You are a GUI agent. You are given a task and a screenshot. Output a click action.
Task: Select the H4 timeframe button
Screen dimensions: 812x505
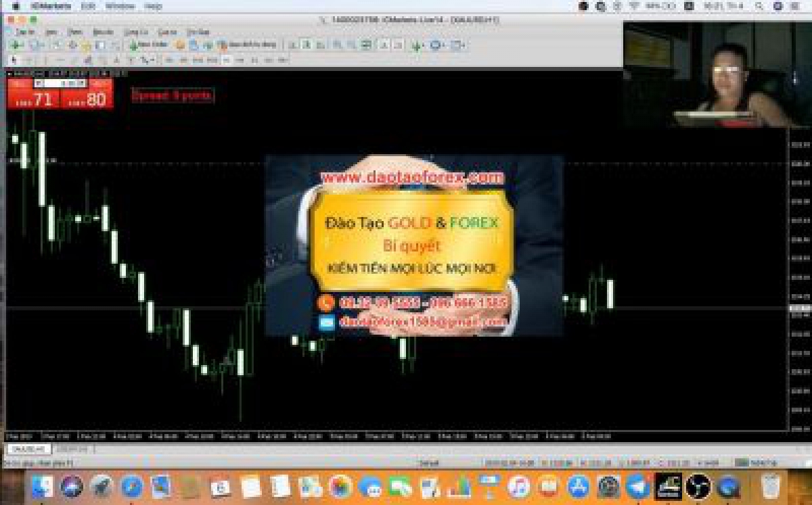pyautogui.click(x=240, y=60)
